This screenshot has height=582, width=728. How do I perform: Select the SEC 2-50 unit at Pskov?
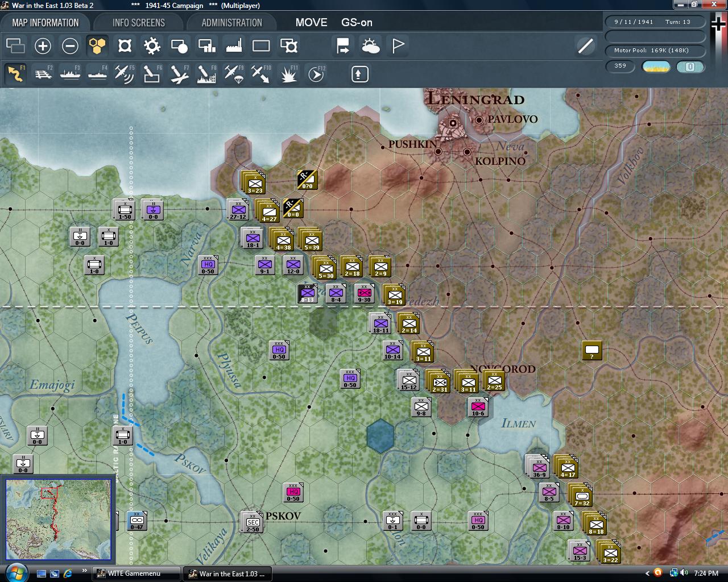253,522
